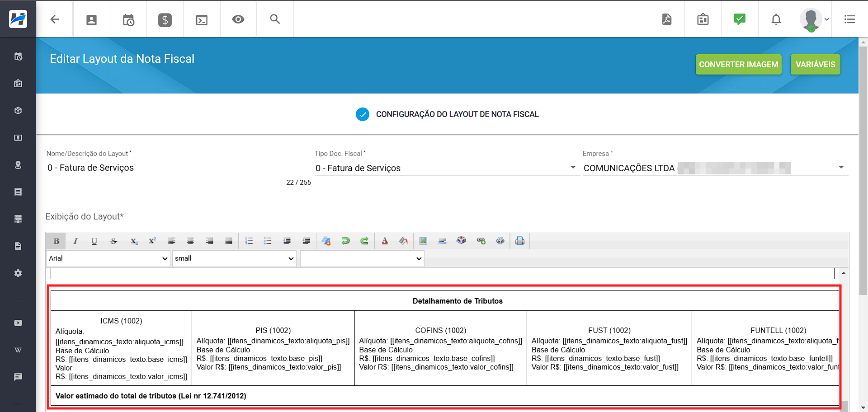Apply superscript formatting
The image size is (868, 412).
152,241
